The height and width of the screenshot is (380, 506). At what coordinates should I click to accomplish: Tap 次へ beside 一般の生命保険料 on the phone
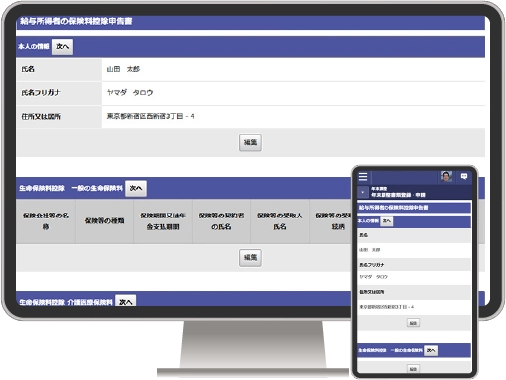(431, 350)
